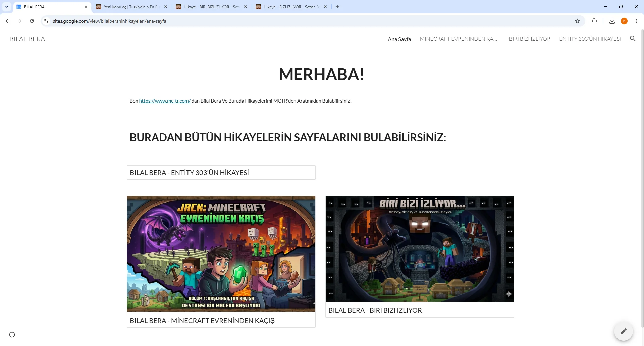Open the extensions puzzle icon
Viewport: 644px width, 346px height.
point(594,21)
